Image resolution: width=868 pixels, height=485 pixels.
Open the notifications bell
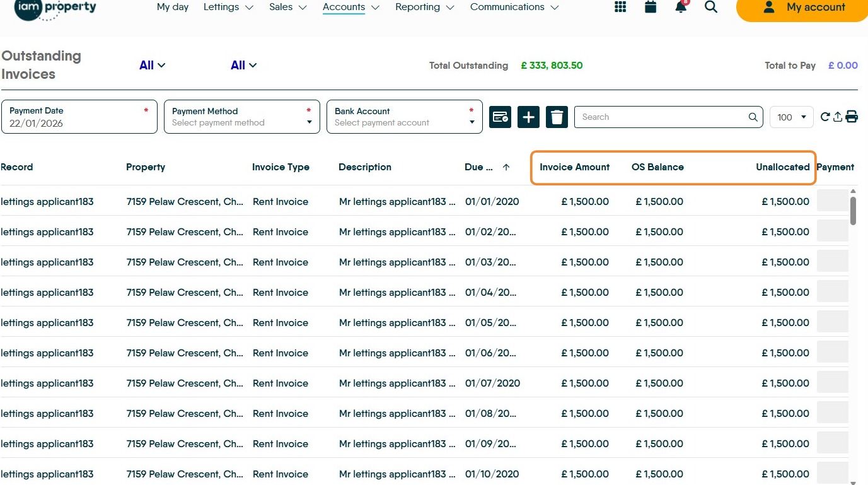(681, 7)
